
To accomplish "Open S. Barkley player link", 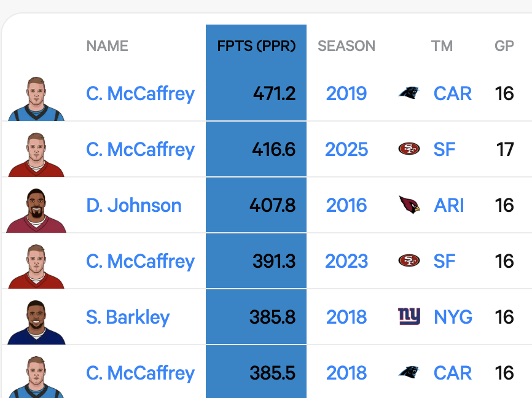I will pyautogui.click(x=128, y=317).
